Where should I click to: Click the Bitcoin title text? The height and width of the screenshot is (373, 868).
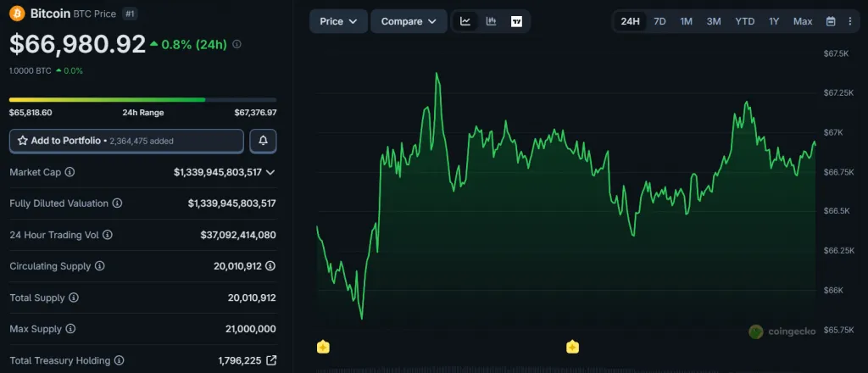49,14
